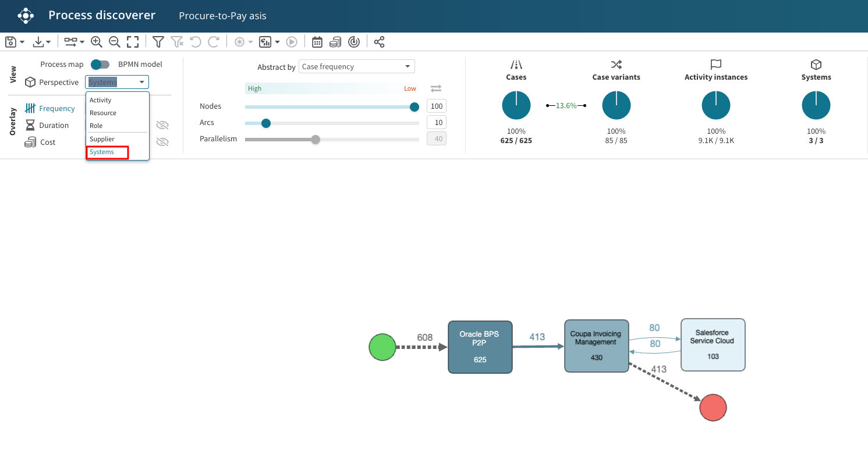Toggle Duration overlay visibility eye icon

[162, 125]
